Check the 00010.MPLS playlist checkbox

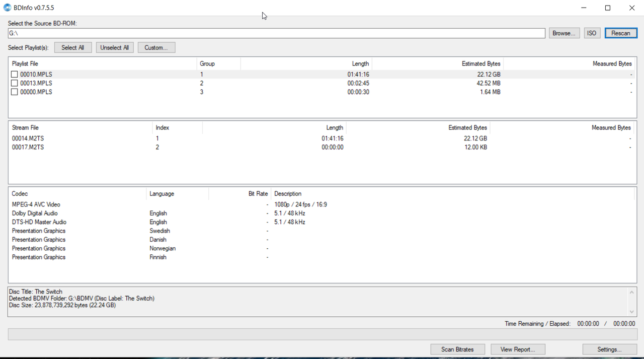coord(15,75)
